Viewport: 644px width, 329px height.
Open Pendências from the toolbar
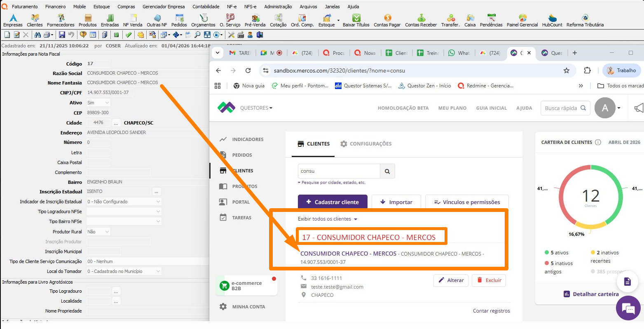[x=491, y=20]
